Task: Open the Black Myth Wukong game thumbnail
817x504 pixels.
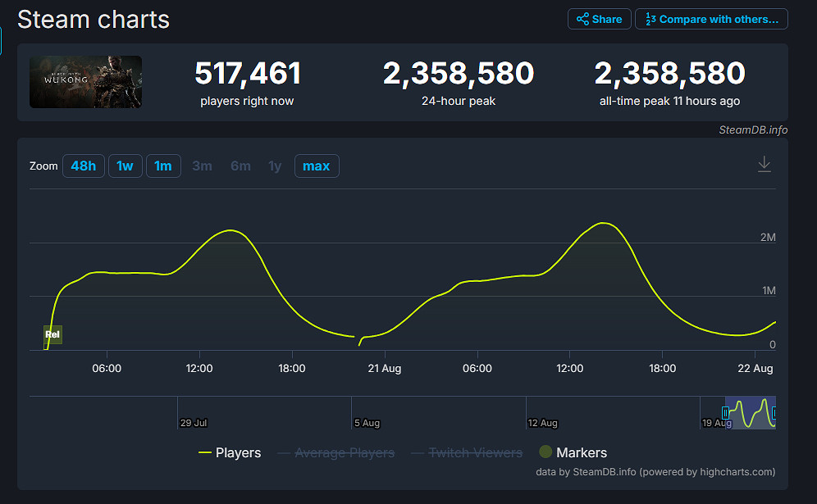Action: [x=85, y=82]
